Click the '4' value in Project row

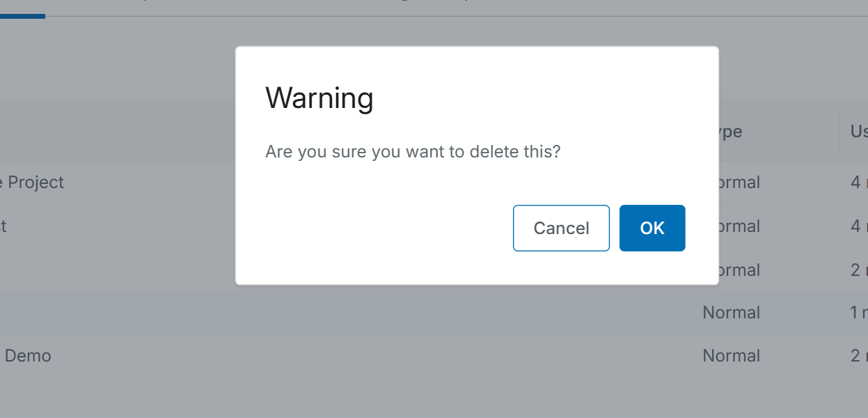click(856, 183)
